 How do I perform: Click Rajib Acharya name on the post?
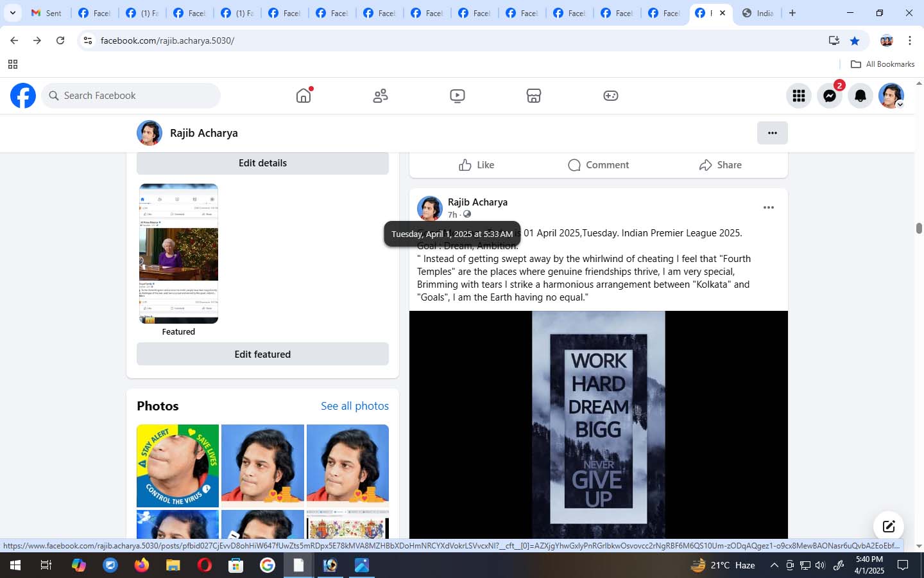coord(477,202)
